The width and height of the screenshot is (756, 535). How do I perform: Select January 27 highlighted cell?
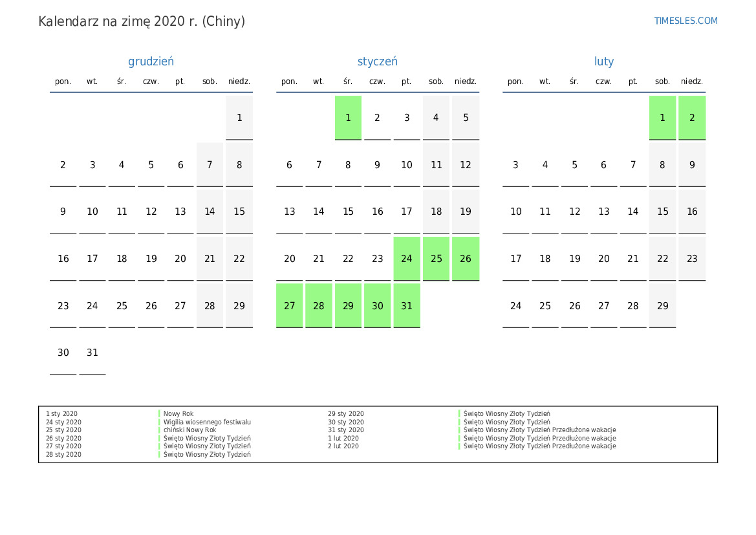click(x=289, y=306)
